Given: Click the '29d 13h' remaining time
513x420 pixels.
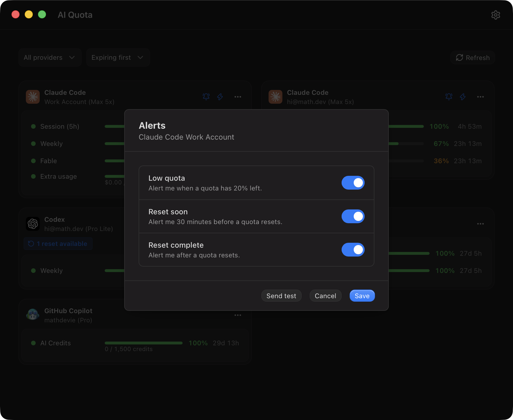Looking at the screenshot, I should (226, 343).
